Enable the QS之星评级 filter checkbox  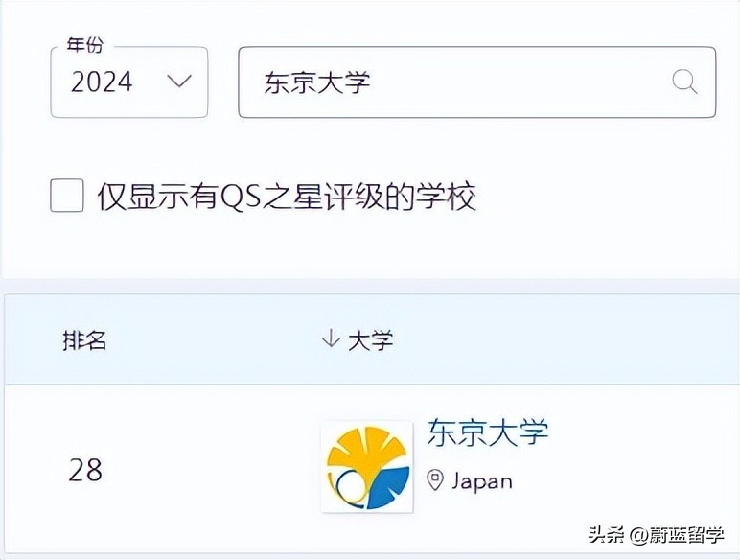[67, 196]
